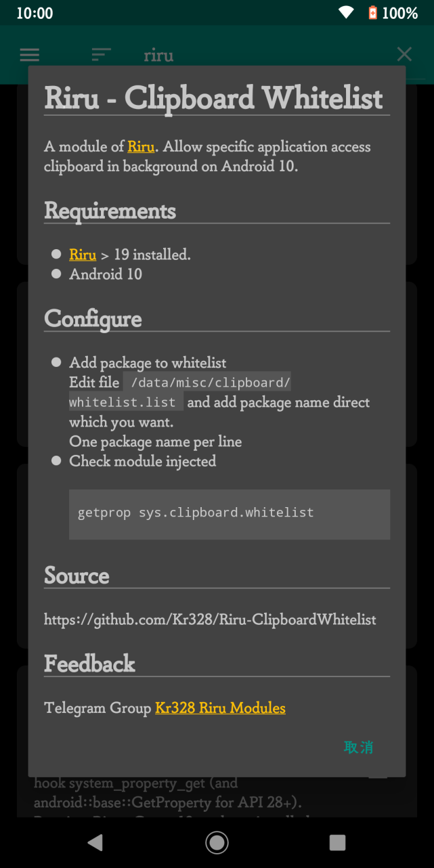434x868 pixels.
Task: Dismiss the dialog with the 取消 button
Action: click(x=358, y=747)
